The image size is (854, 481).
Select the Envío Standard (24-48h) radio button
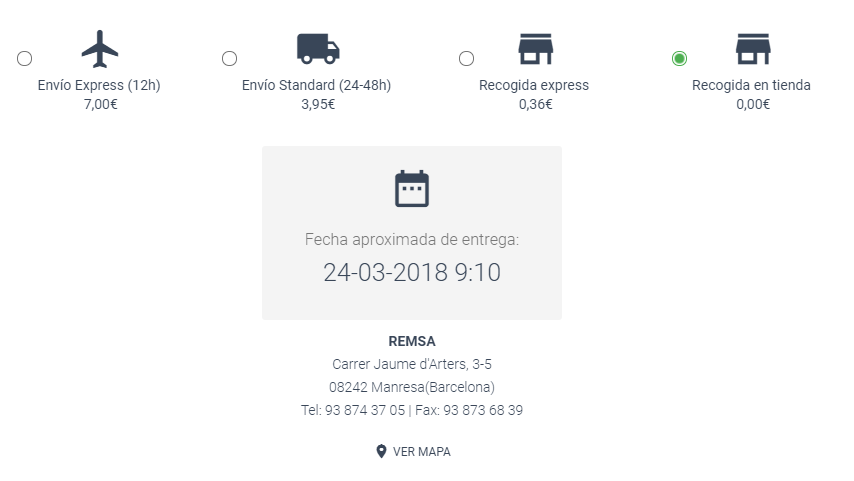tap(229, 59)
